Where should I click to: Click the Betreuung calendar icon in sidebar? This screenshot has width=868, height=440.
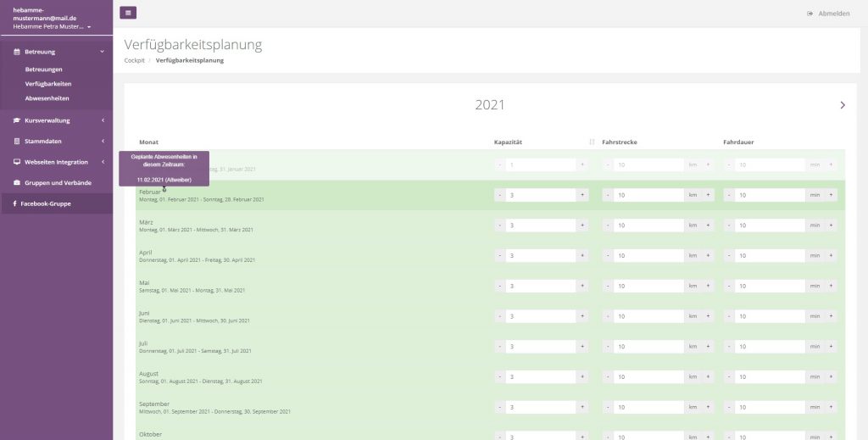[x=16, y=52]
